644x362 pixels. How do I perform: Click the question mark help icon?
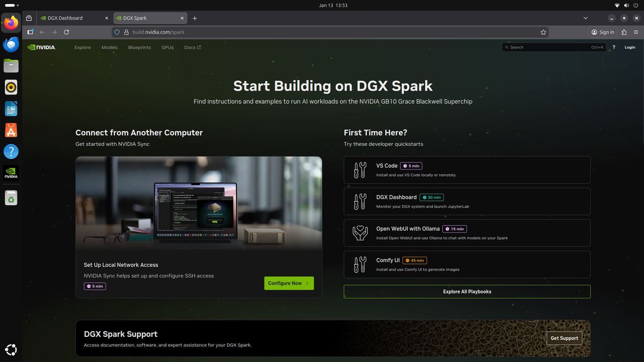(614, 47)
